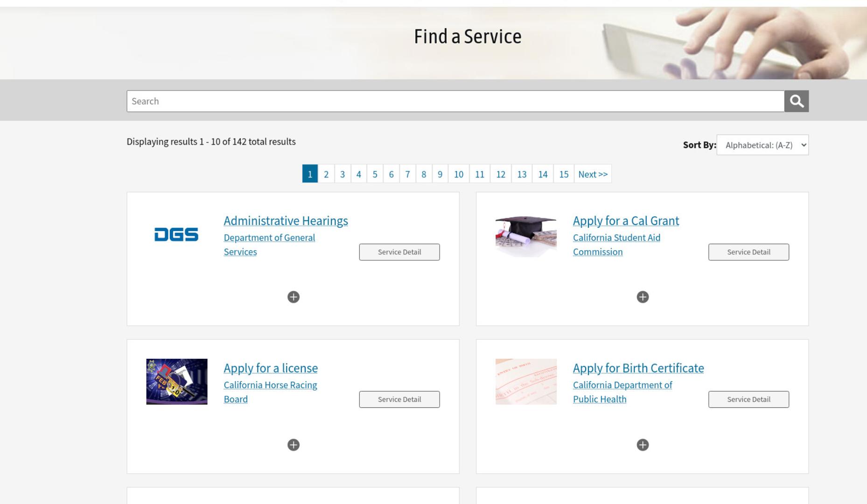Go to results page 8

click(x=424, y=174)
